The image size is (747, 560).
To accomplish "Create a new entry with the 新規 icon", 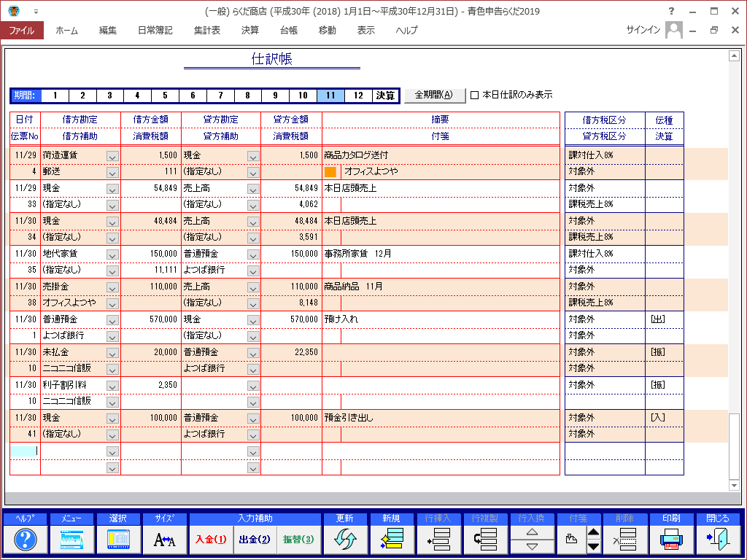I will tap(391, 540).
